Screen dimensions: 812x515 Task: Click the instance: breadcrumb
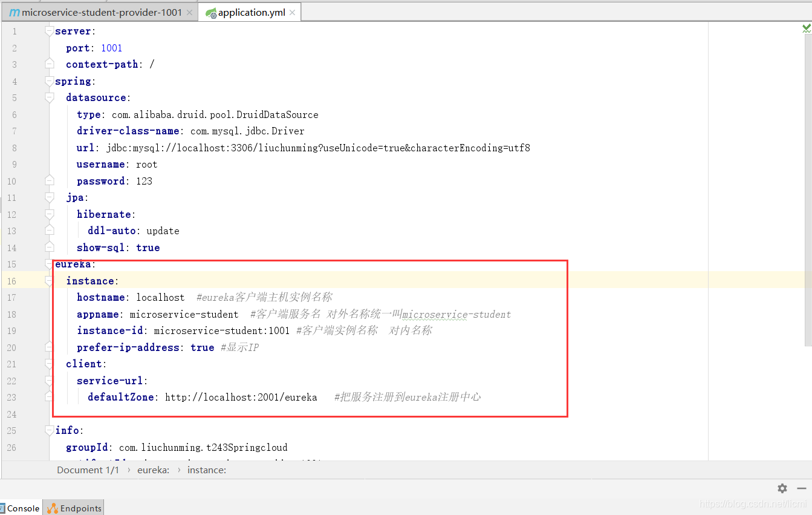tap(207, 470)
